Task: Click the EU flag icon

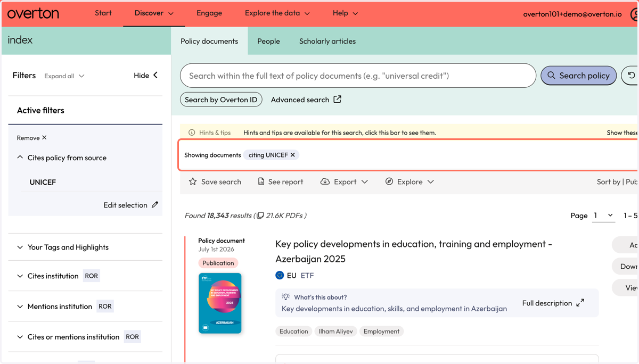Action: tap(280, 276)
